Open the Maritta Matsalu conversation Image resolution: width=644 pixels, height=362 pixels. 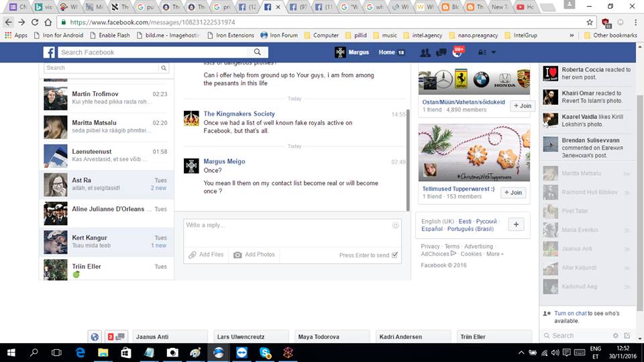coord(106,127)
